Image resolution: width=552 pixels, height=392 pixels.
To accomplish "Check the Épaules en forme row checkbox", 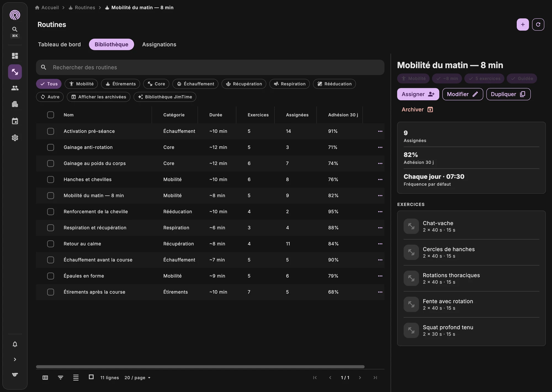I will click(x=51, y=276).
